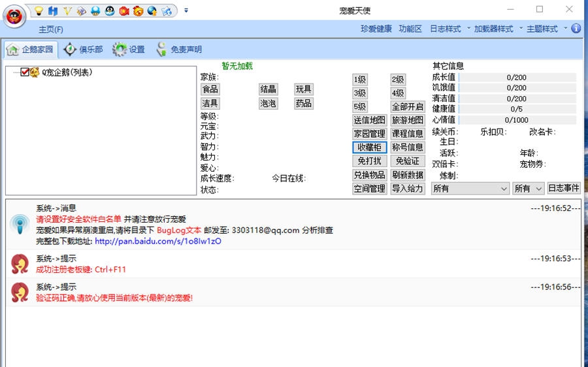Open the pan.baidu.com download link
Image resolution: width=588 pixels, height=367 pixels.
[158, 241]
